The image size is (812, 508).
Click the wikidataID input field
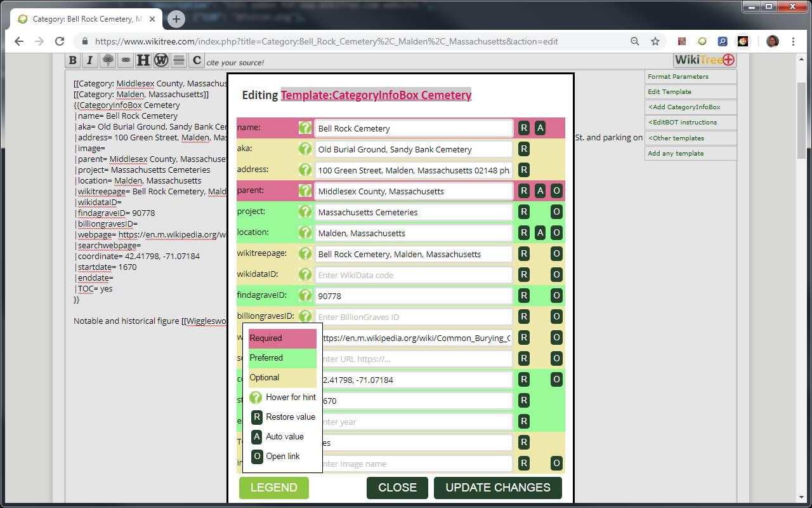tap(414, 275)
